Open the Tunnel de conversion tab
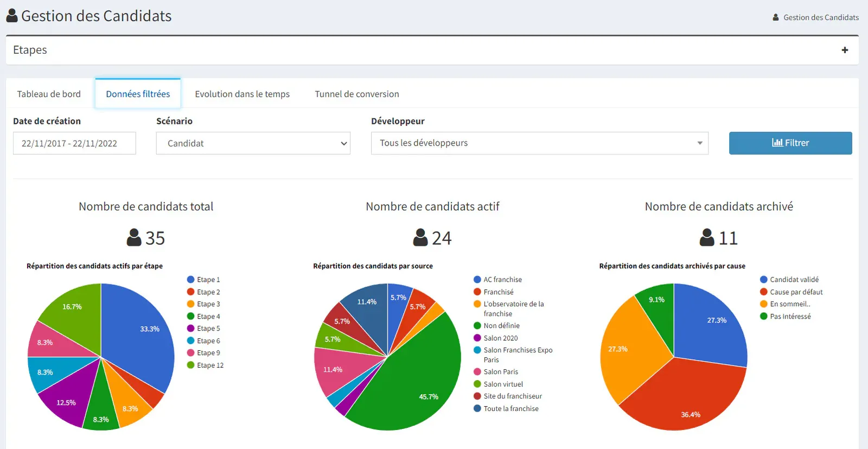This screenshot has width=868, height=449. coord(357,94)
